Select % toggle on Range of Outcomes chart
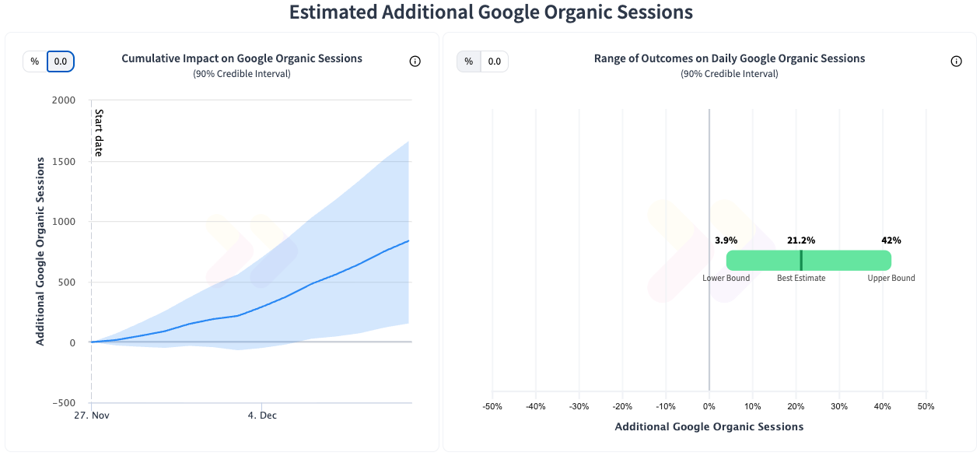The width and height of the screenshot is (980, 456). 468,61
